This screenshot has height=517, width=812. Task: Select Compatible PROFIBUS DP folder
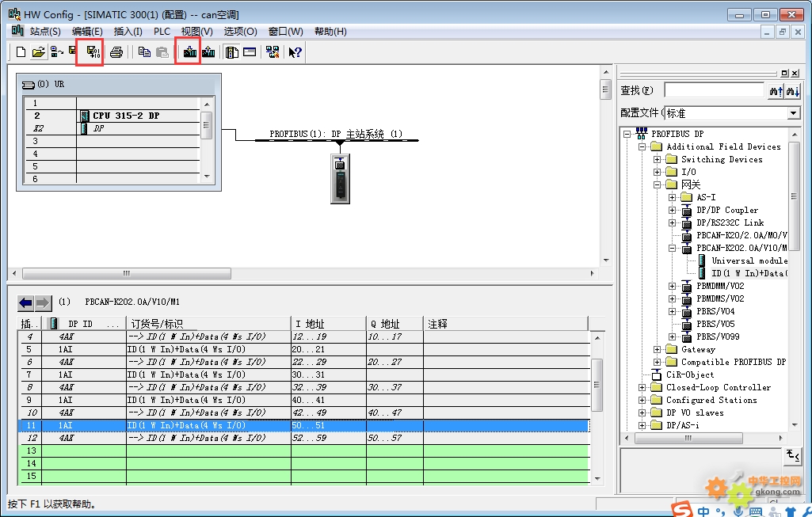(734, 363)
